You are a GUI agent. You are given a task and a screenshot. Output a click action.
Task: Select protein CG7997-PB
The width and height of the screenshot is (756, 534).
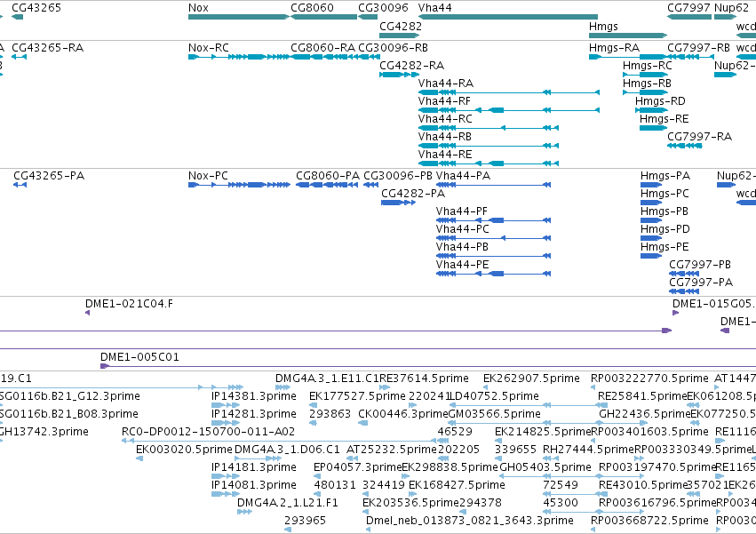[x=684, y=274]
